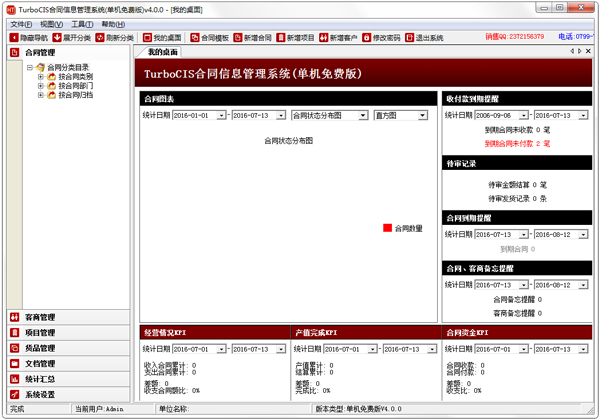The height and width of the screenshot is (420, 600).
Task: Open 合同资金KPI start date 2016-07-01 dropdown
Action: [x=523, y=349]
